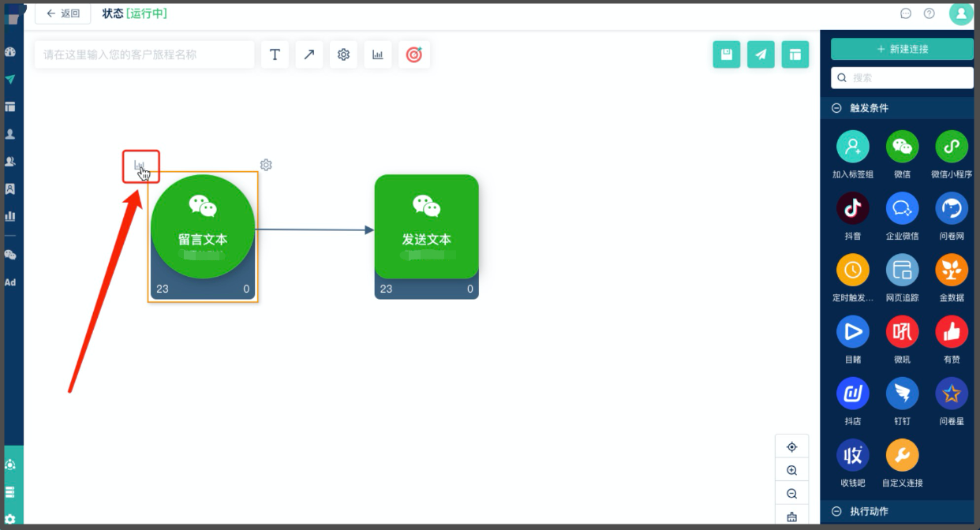This screenshot has width=980, height=530.
Task: Select the 微信小程序 trigger icon
Action: [952, 147]
